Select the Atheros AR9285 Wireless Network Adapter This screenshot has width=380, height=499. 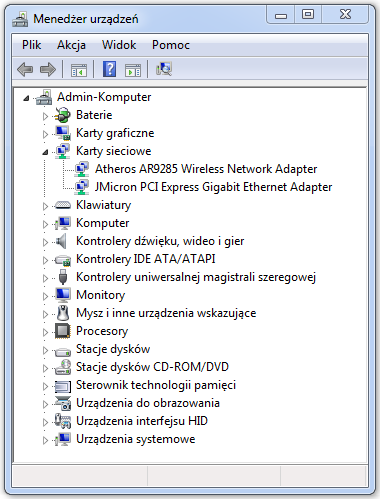pos(206,169)
